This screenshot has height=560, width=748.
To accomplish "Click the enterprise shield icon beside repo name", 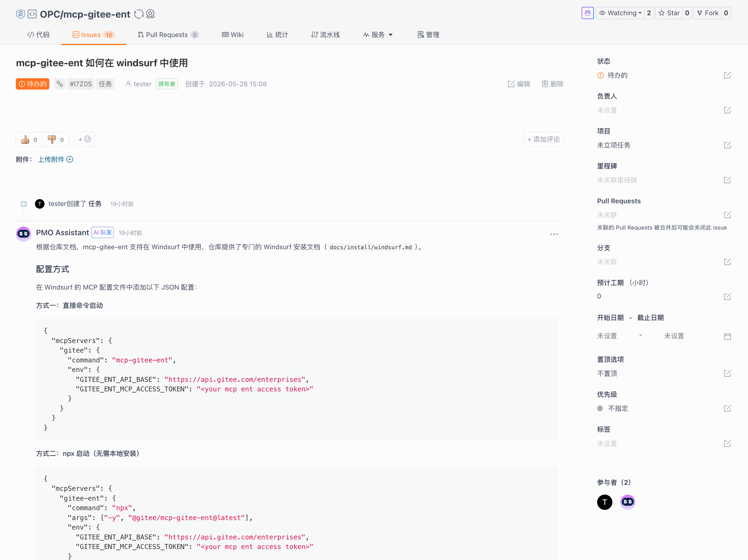I will [x=21, y=14].
